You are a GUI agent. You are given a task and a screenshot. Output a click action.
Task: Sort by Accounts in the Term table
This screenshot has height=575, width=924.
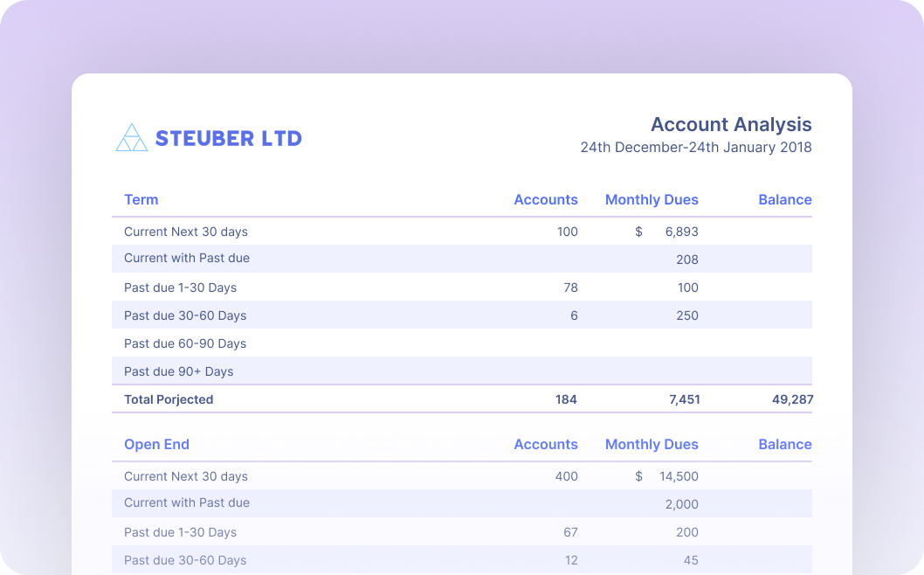(x=545, y=199)
